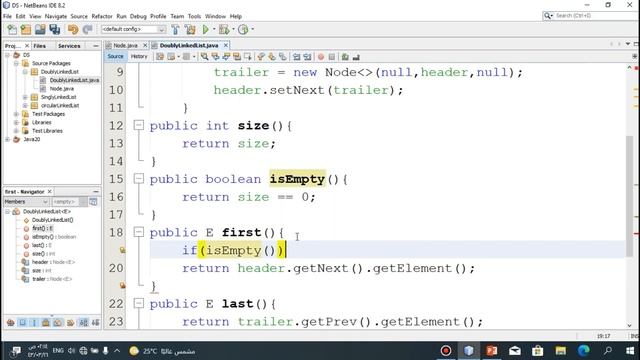The height and width of the screenshot is (360, 640).
Task: Open the Tools menu
Action: pos(194,16)
